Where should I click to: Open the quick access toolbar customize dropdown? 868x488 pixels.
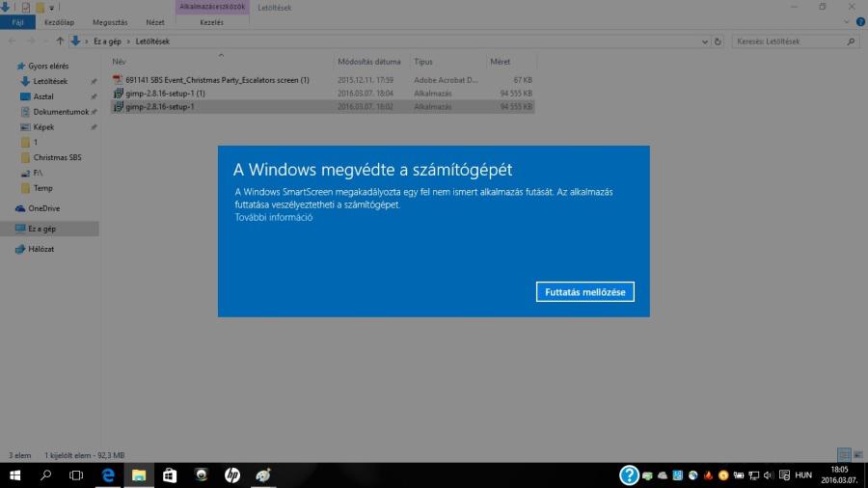51,9
